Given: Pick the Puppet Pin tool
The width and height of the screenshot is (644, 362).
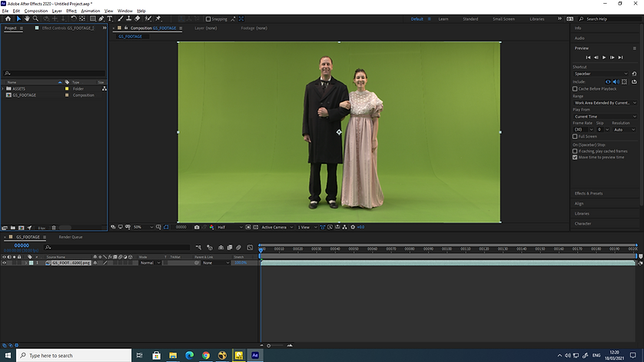Looking at the screenshot, I should tap(158, 18).
